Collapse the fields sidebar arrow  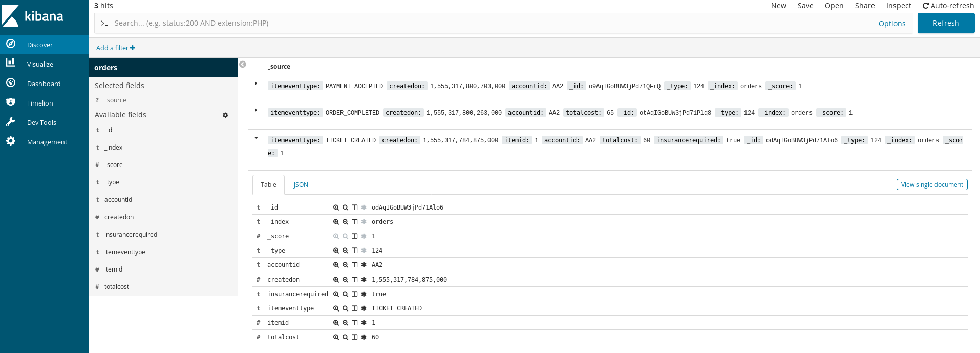pos(243,64)
